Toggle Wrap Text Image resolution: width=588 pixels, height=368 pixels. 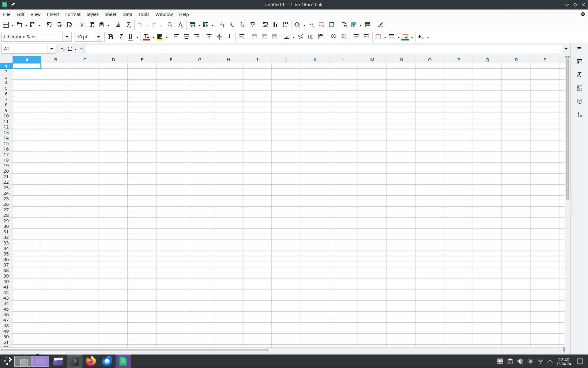[x=242, y=37]
